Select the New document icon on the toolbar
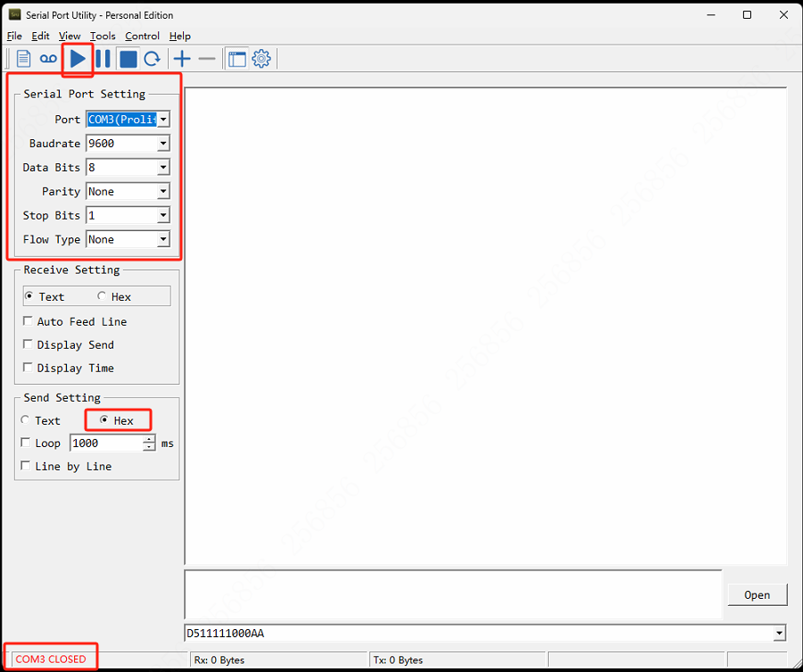 click(22, 58)
